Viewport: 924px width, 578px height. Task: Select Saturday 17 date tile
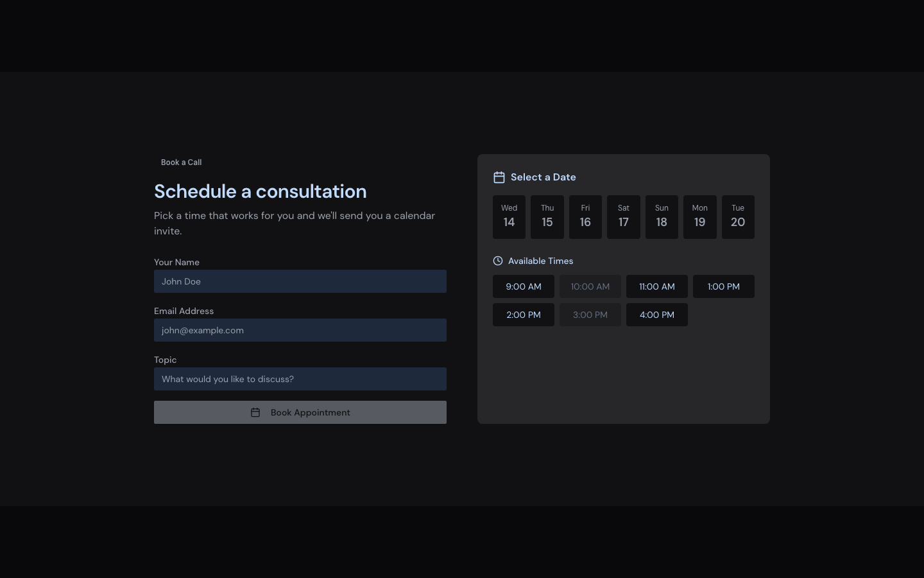(x=624, y=217)
